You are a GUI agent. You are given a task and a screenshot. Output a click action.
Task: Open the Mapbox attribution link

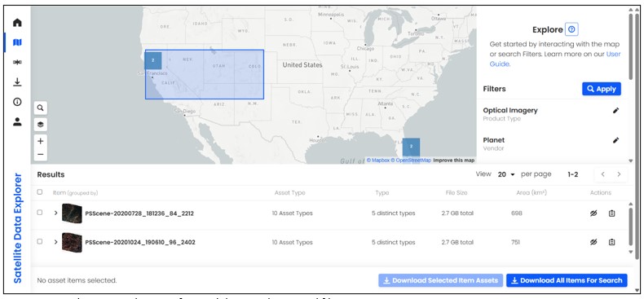378,160
